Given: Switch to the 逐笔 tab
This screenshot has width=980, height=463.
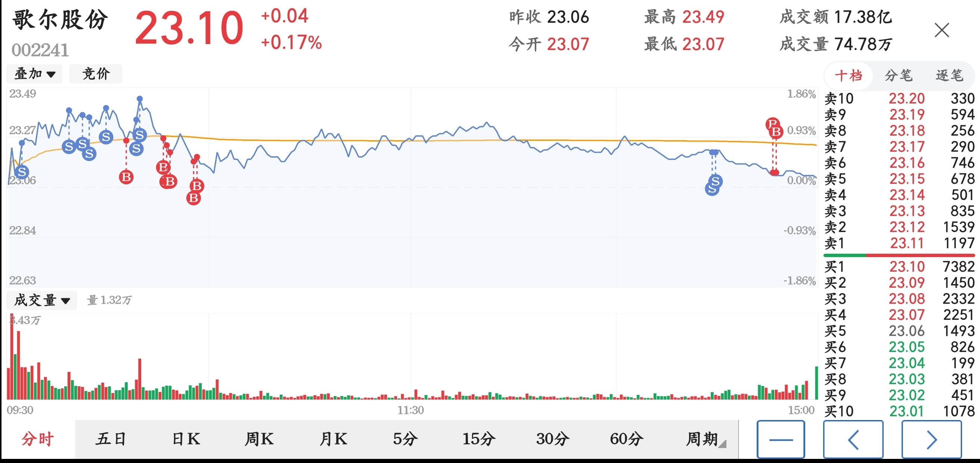Looking at the screenshot, I should (x=949, y=75).
